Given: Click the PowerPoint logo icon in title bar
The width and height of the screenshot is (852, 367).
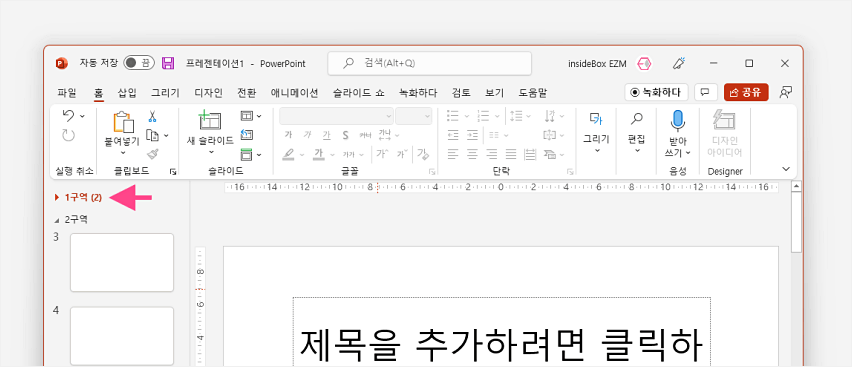Looking at the screenshot, I should pyautogui.click(x=61, y=63).
